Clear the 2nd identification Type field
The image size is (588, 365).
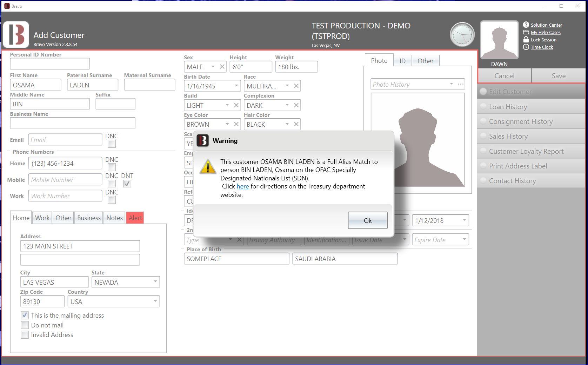(x=239, y=240)
